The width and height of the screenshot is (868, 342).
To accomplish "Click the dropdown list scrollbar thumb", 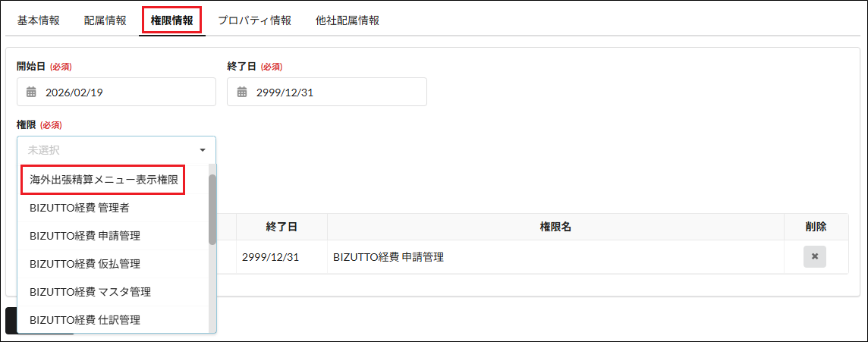I will [x=212, y=209].
